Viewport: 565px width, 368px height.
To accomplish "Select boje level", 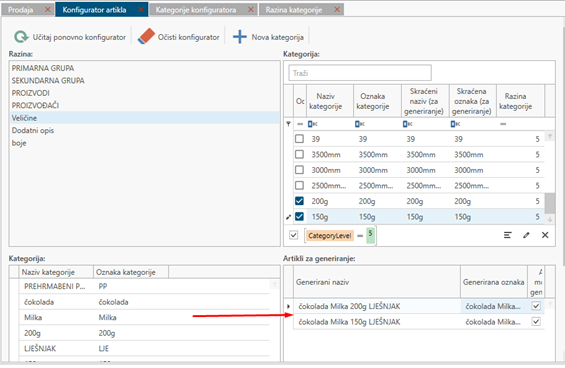I will [144, 143].
